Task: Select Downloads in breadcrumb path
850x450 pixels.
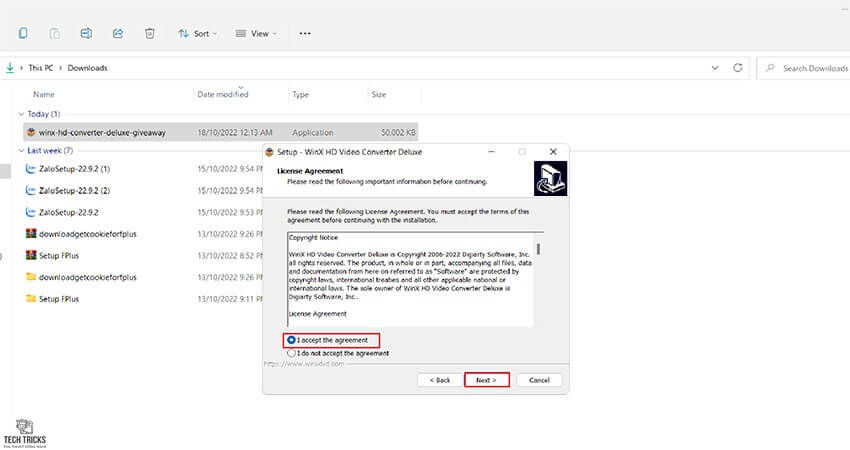Action: (87, 68)
